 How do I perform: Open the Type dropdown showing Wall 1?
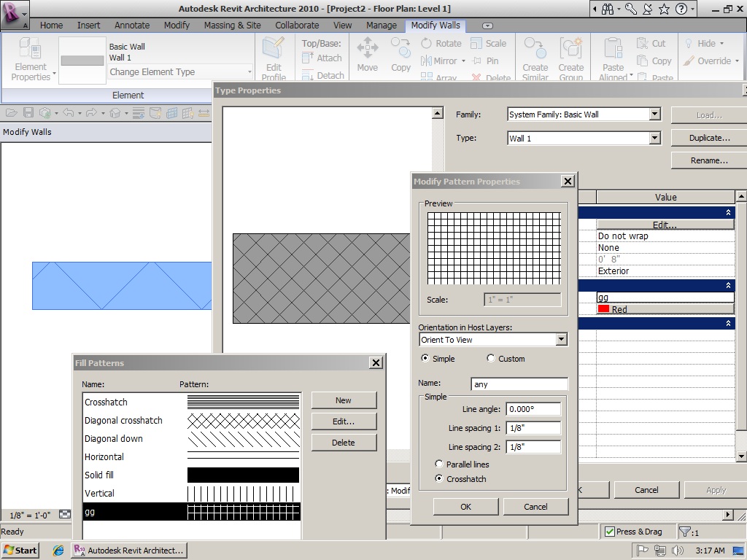pos(654,138)
